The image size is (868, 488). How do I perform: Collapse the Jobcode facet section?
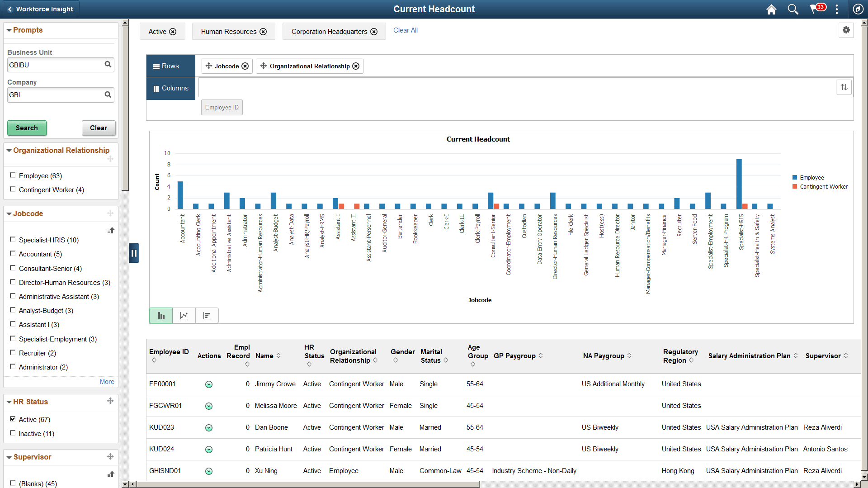pyautogui.click(x=9, y=213)
